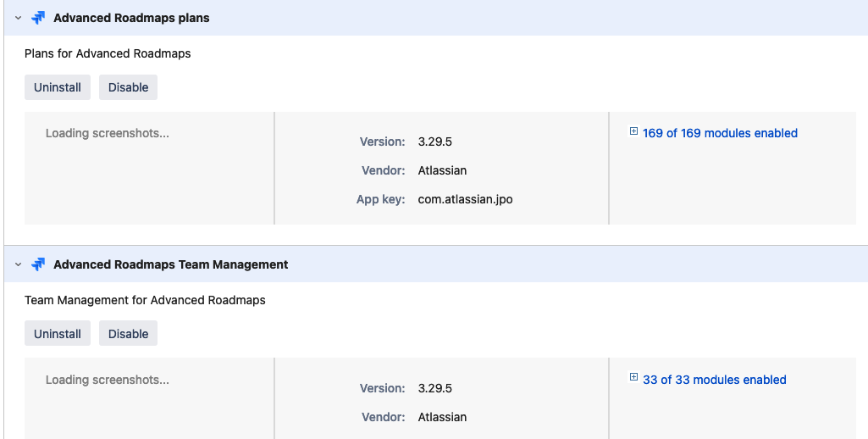Click the Advanced Roadmaps plans app icon
Screen dimensions: 868x439
coord(38,18)
